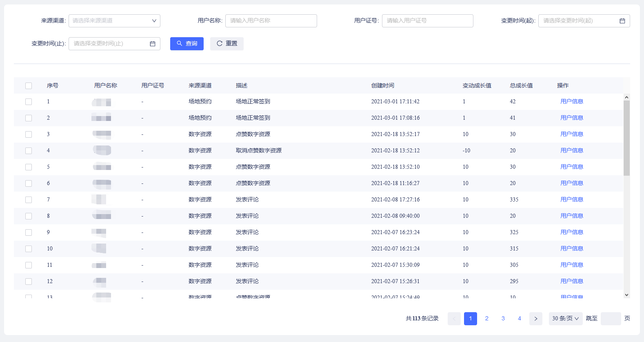Open calendar icon for 变更时间(起)

pyautogui.click(x=622, y=21)
